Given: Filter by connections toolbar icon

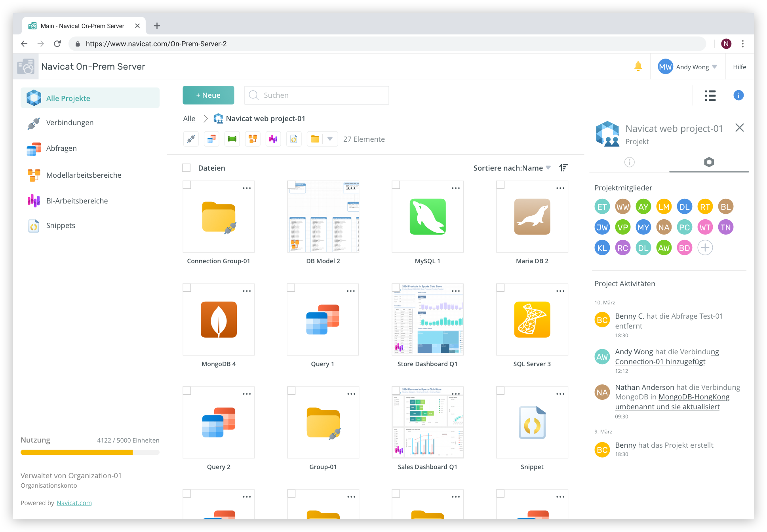Looking at the screenshot, I should [x=191, y=139].
